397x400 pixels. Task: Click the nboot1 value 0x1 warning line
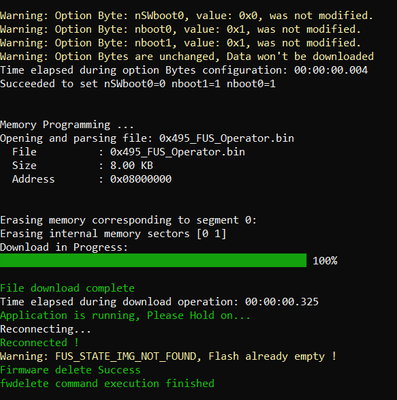point(180,43)
